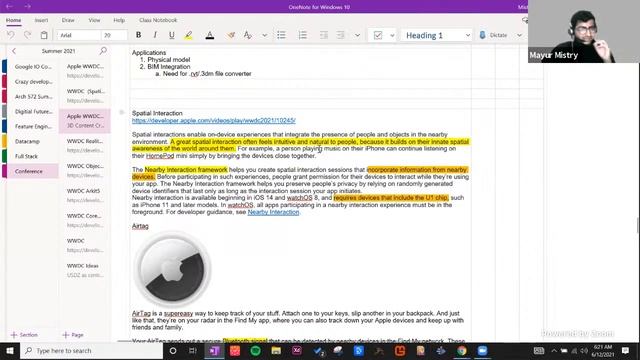The width and height of the screenshot is (640, 360).
Task: Click the search magnifier in navigation pane
Action: pos(103,51)
